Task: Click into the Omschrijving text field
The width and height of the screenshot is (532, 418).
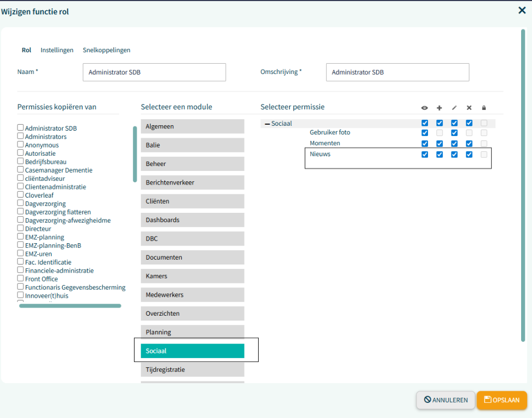Action: click(397, 72)
